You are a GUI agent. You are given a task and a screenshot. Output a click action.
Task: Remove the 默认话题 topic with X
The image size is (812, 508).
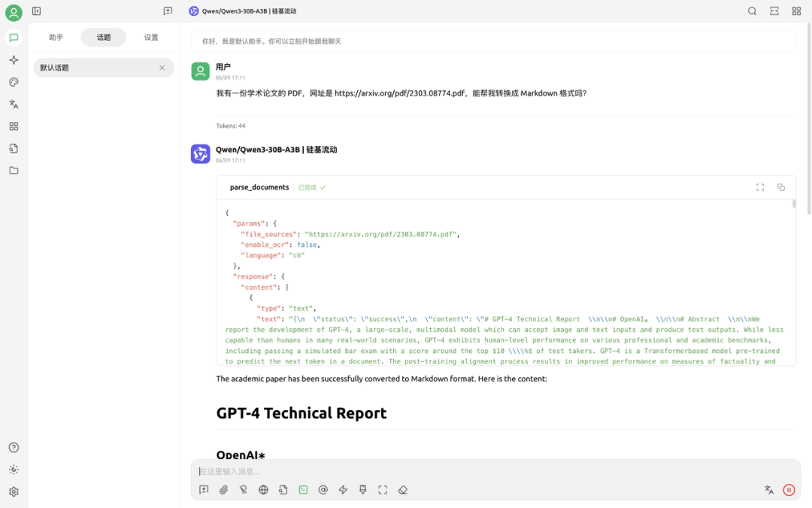(x=162, y=68)
